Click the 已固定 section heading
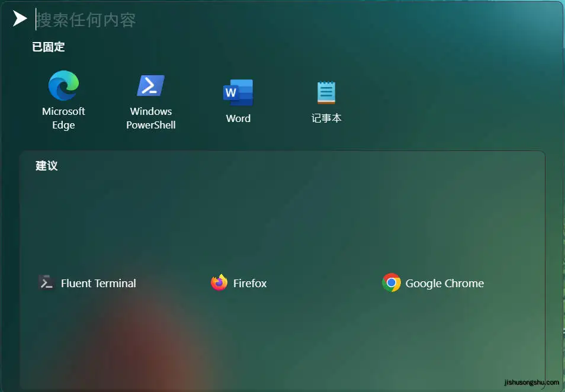 point(49,47)
